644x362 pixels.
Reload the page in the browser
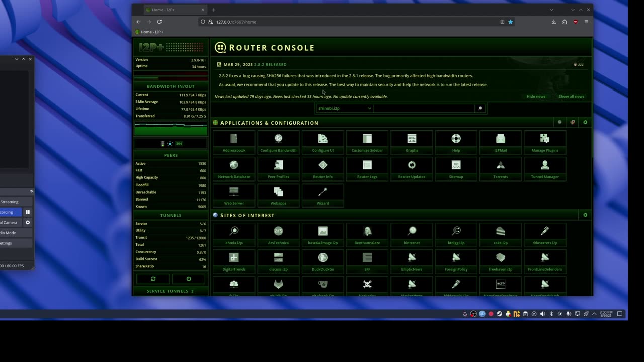[x=159, y=22]
